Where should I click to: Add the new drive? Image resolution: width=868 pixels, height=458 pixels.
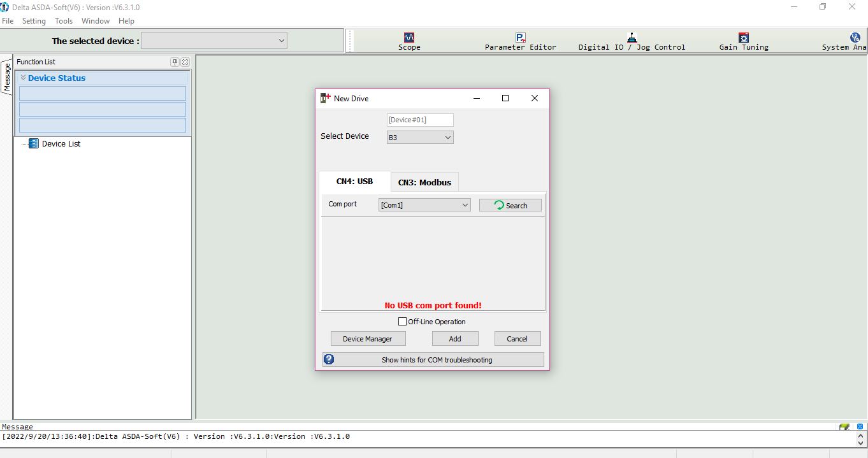tap(455, 339)
